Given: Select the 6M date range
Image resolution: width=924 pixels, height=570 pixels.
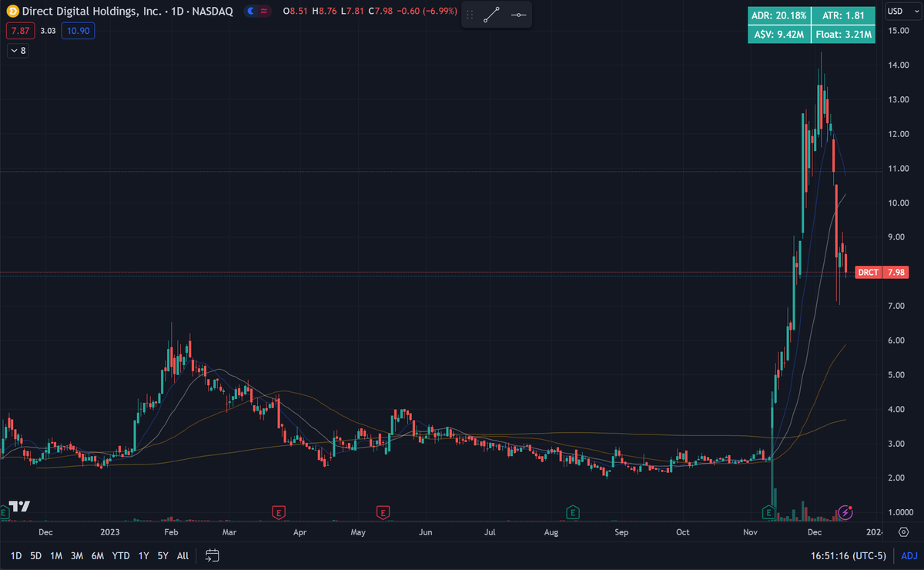Looking at the screenshot, I should tap(98, 555).
